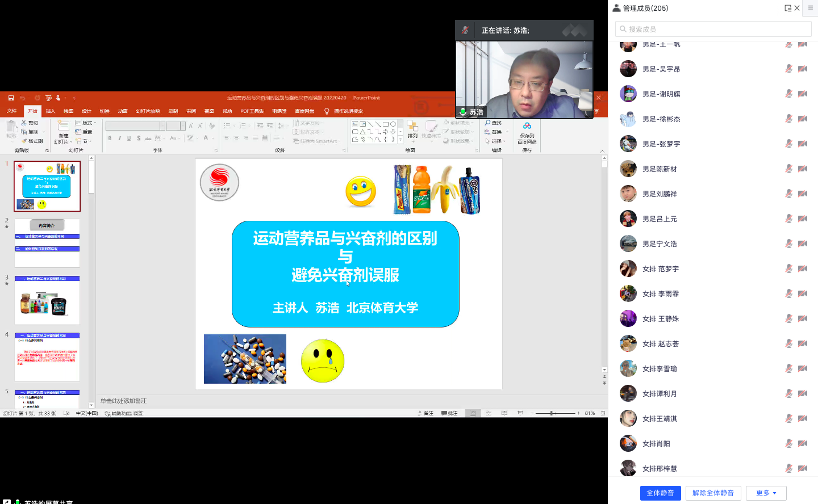Click the bulleted list icon

(227, 125)
